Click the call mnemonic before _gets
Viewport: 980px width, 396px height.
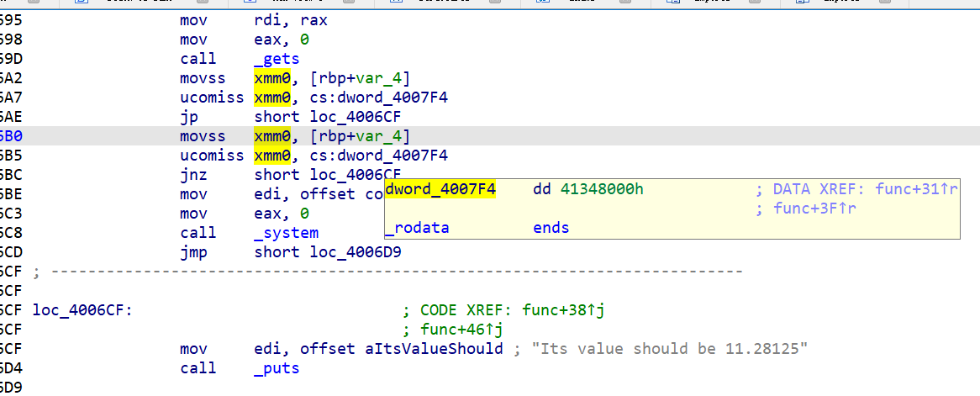pos(198,59)
